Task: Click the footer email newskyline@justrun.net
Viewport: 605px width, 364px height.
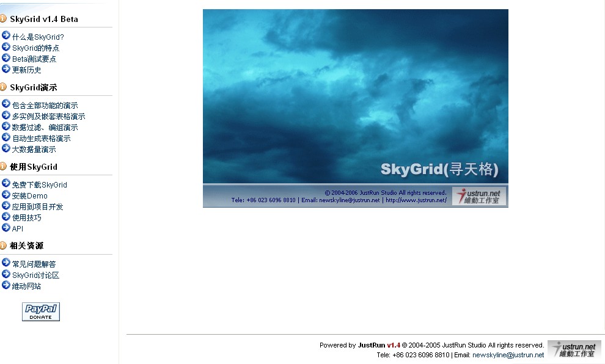Action: click(508, 355)
